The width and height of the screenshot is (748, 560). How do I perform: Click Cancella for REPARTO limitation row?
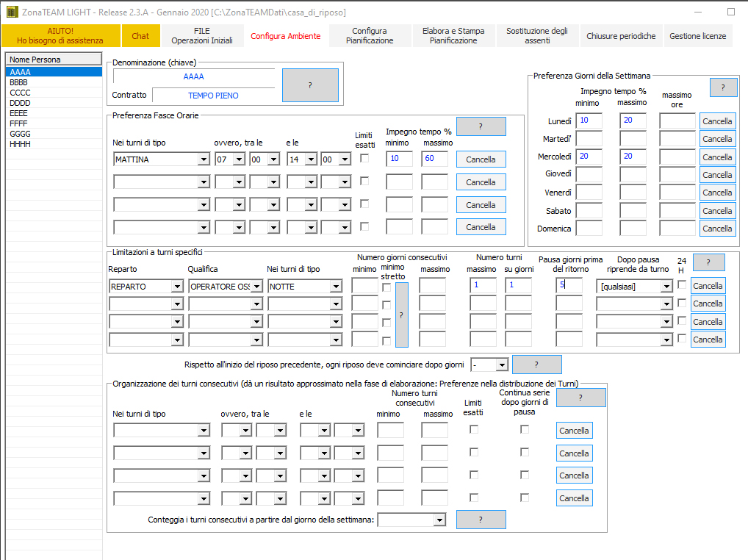pos(708,286)
